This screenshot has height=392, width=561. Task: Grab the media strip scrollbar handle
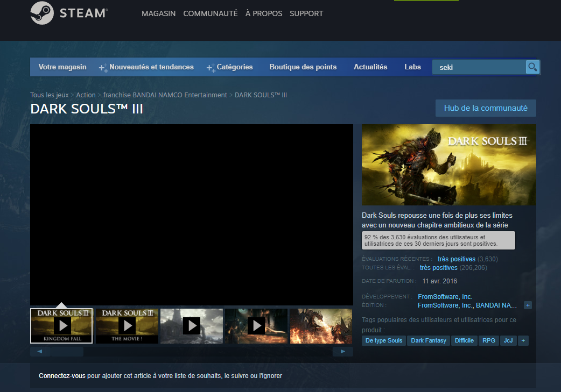click(x=67, y=352)
